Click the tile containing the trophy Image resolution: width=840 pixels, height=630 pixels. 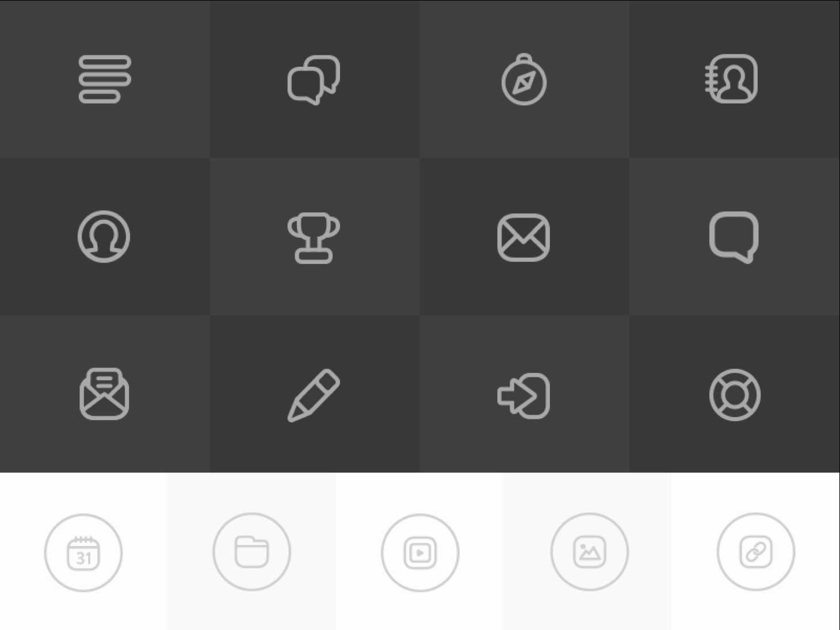[x=315, y=236]
